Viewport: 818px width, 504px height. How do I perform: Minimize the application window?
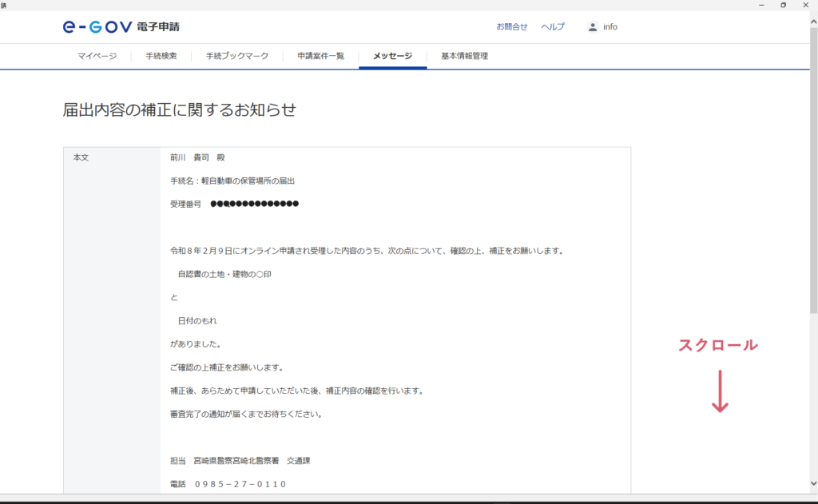point(762,5)
